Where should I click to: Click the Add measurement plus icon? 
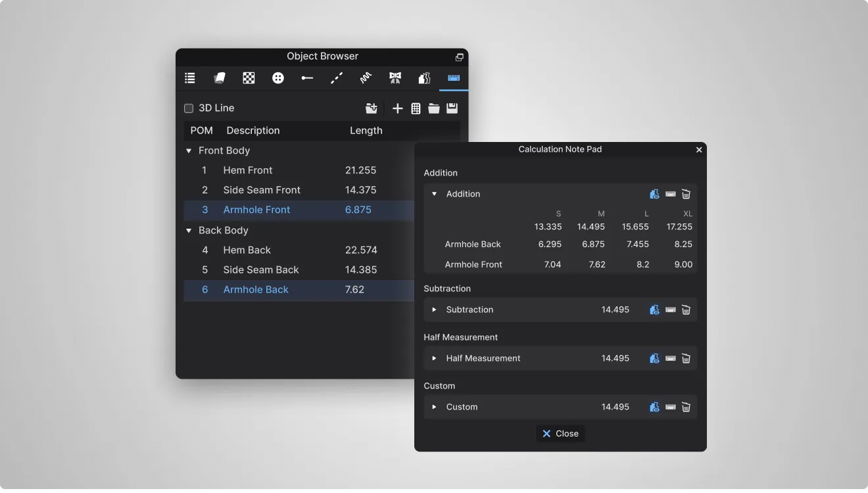pos(397,108)
